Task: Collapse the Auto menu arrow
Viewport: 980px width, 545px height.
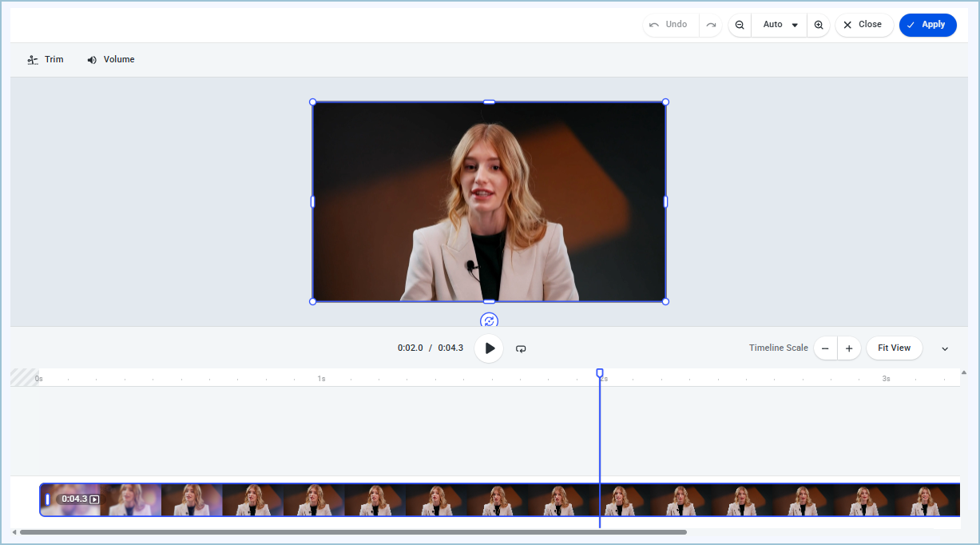Action: pyautogui.click(x=795, y=25)
